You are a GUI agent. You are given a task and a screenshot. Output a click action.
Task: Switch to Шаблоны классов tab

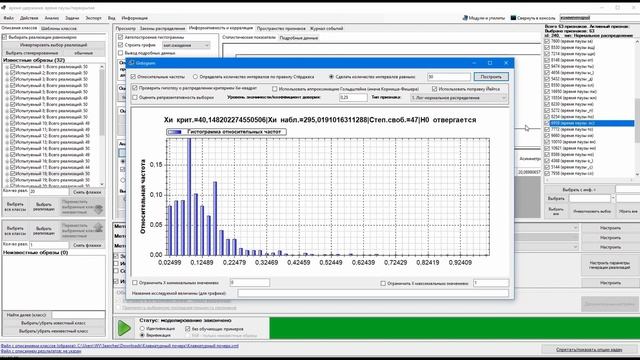(x=59, y=28)
